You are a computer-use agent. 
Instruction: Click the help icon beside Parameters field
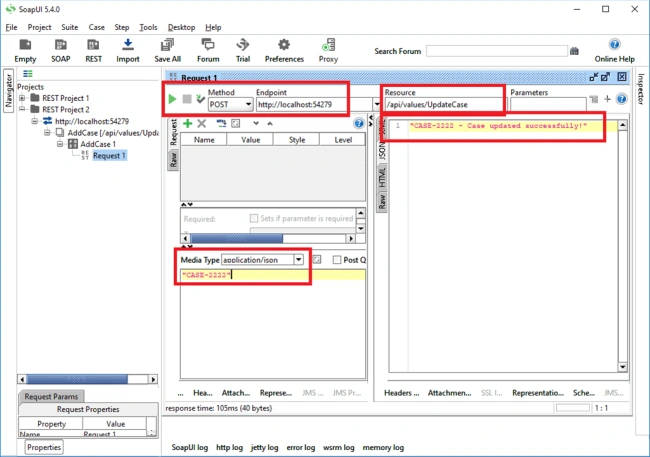[x=621, y=99]
